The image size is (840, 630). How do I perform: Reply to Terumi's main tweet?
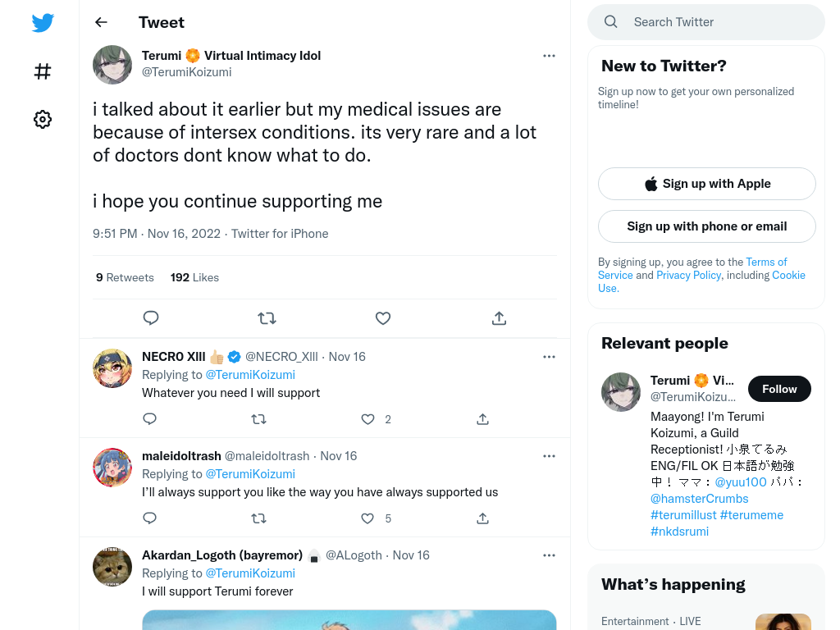(151, 318)
